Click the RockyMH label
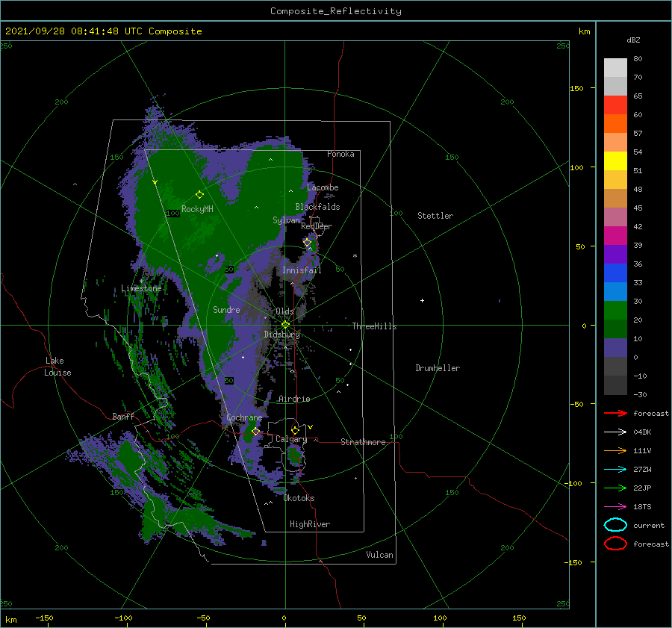Image resolution: width=672 pixels, height=628 pixels. (197, 210)
